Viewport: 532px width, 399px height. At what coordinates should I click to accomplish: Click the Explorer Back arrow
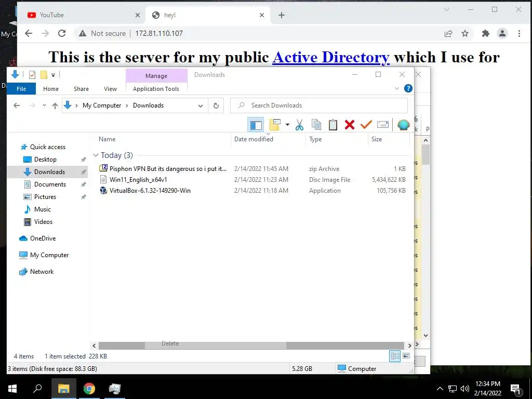(17, 105)
